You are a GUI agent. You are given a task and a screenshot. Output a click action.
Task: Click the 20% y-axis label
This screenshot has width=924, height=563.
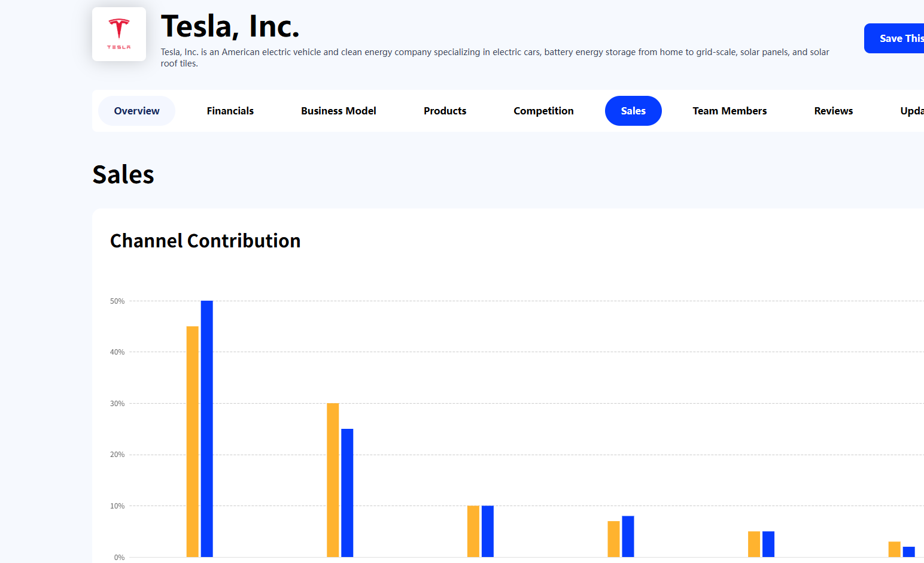117,455
